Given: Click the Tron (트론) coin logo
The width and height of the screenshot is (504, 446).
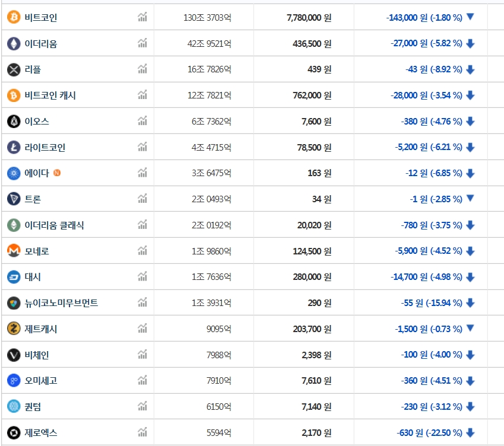Looking at the screenshot, I should [x=14, y=199].
